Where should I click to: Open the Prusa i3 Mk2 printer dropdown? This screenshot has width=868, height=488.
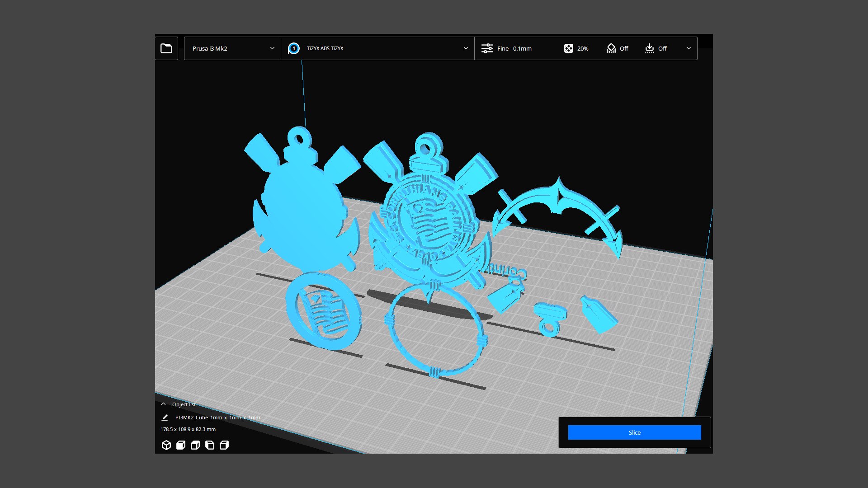232,48
